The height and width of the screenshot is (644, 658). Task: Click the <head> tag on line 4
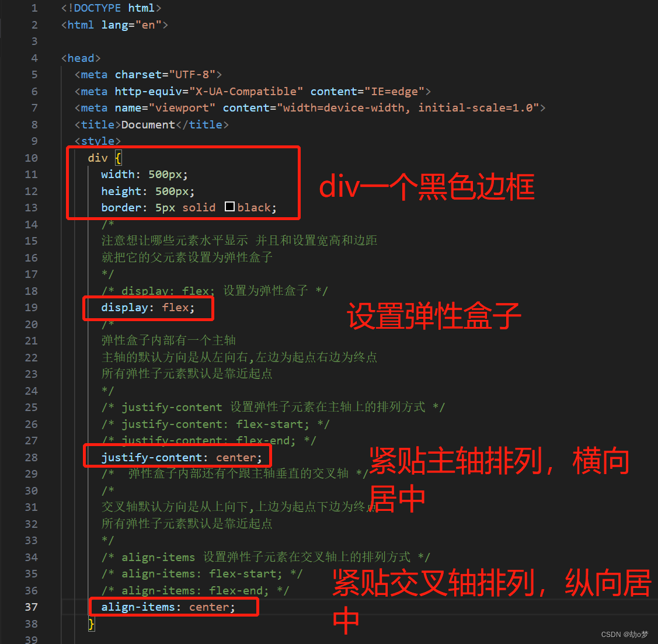click(81, 58)
